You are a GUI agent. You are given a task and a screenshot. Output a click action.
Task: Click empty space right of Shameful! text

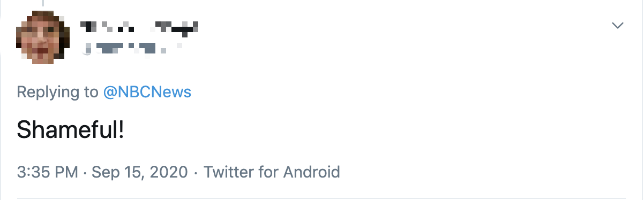[375, 129]
